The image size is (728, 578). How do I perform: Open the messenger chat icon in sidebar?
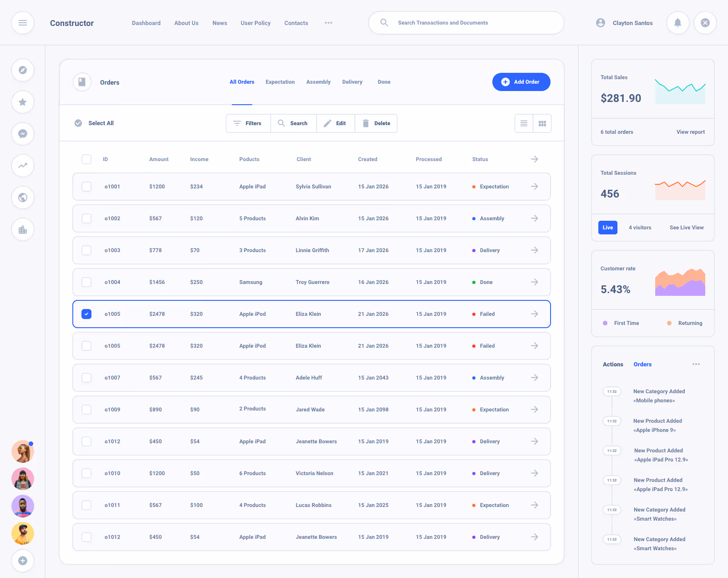[x=22, y=134]
